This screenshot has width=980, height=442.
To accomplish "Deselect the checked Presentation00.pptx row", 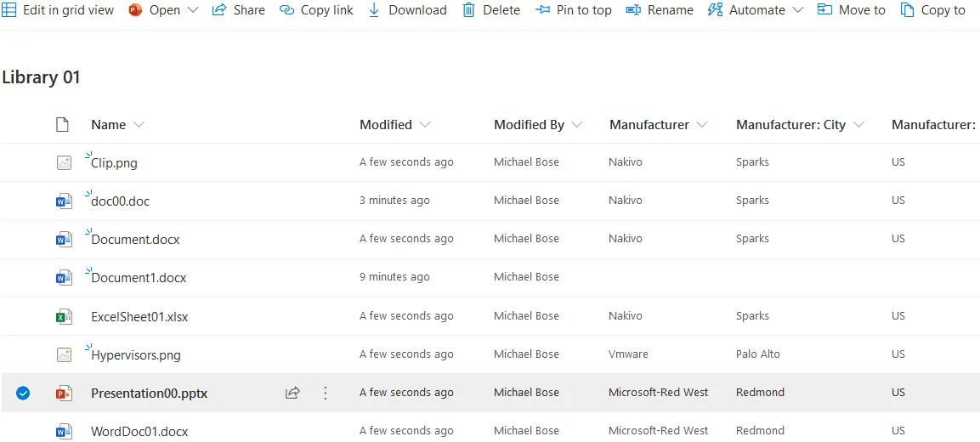I will [23, 393].
